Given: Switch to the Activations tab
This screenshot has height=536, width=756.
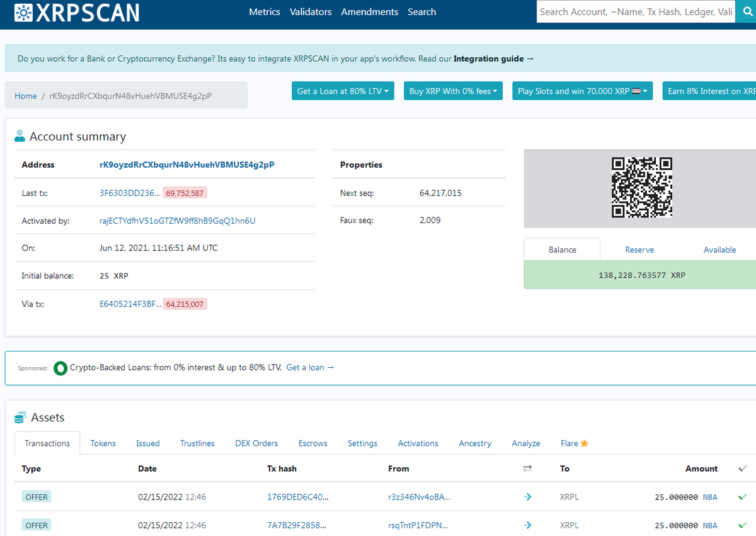Looking at the screenshot, I should tap(418, 443).
